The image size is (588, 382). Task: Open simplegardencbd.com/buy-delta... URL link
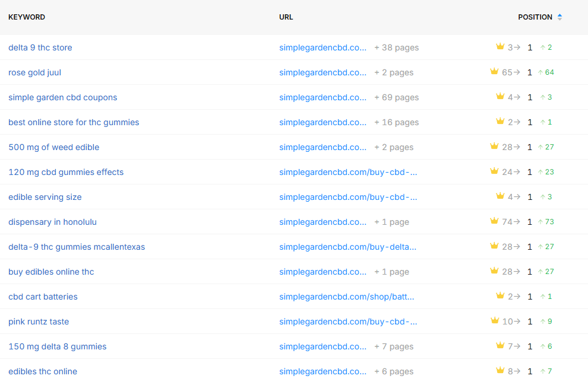coord(347,247)
